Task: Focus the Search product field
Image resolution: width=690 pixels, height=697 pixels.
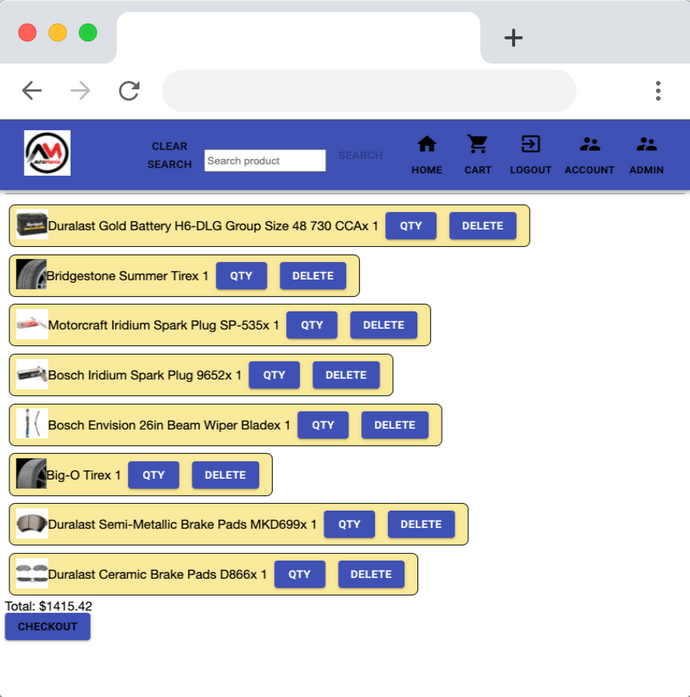Action: (x=265, y=161)
